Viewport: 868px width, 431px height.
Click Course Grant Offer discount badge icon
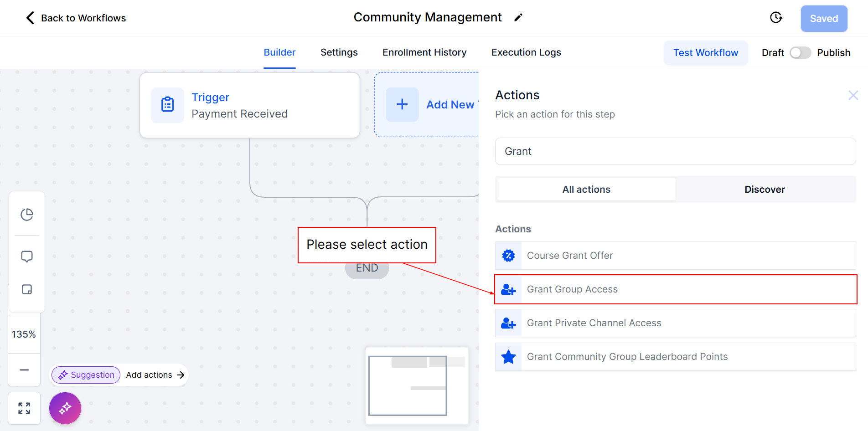click(508, 256)
